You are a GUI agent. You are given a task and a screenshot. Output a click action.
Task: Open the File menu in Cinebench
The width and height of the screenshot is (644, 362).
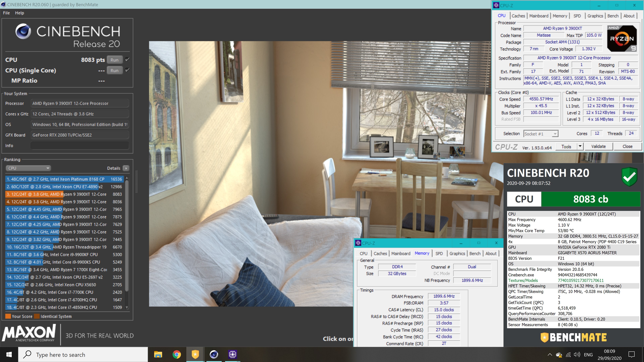point(6,13)
